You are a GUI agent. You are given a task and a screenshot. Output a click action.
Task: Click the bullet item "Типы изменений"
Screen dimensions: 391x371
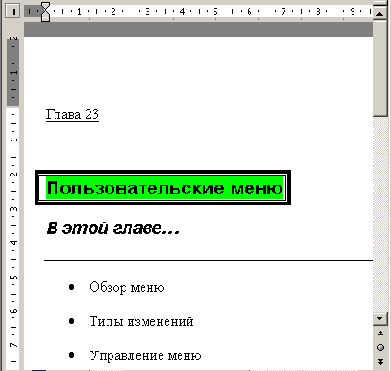(x=142, y=321)
